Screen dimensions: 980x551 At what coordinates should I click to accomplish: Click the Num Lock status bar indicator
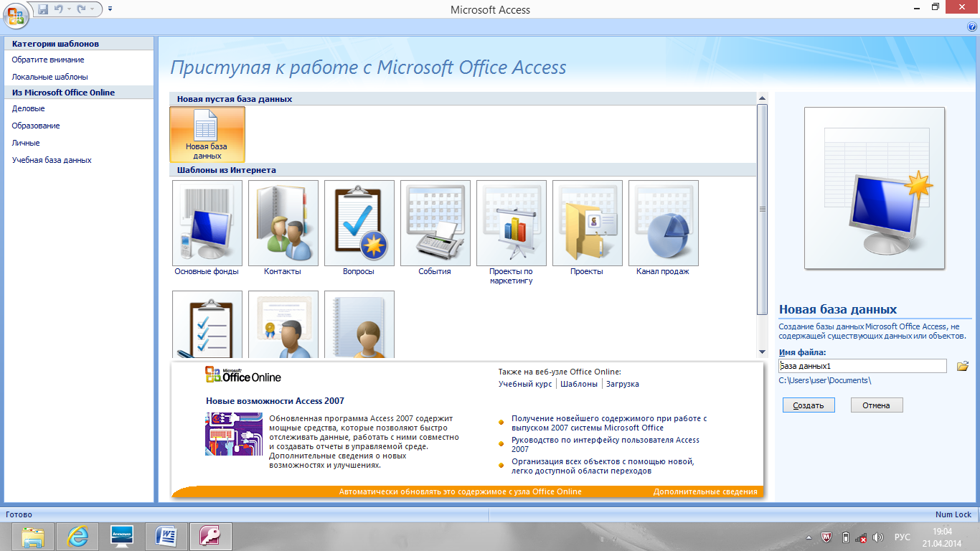pyautogui.click(x=953, y=514)
